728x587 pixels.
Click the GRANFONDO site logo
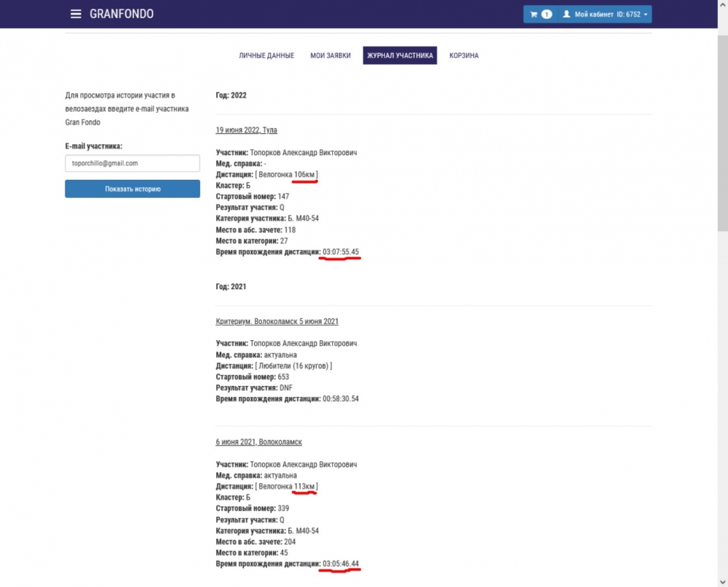[122, 14]
